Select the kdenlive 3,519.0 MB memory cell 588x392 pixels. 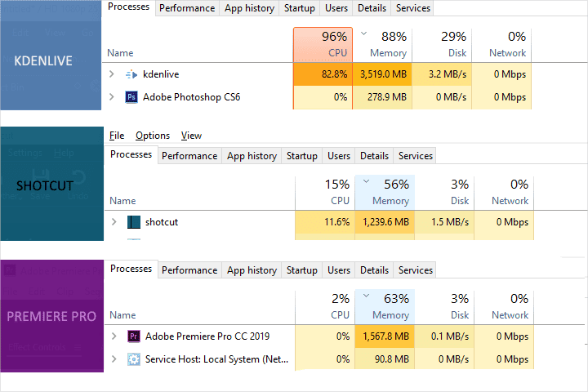click(382, 74)
